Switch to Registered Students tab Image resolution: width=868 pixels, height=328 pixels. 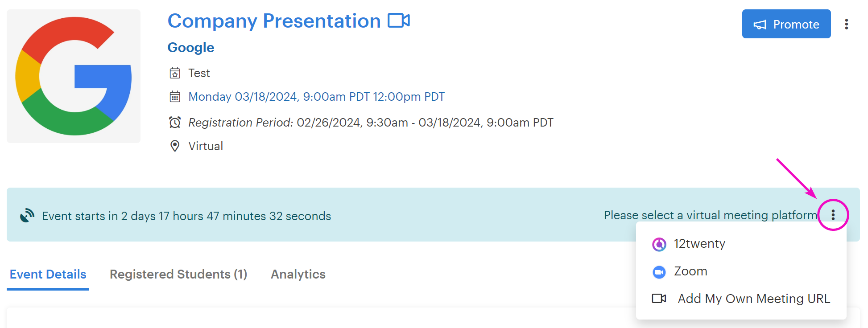point(178,274)
